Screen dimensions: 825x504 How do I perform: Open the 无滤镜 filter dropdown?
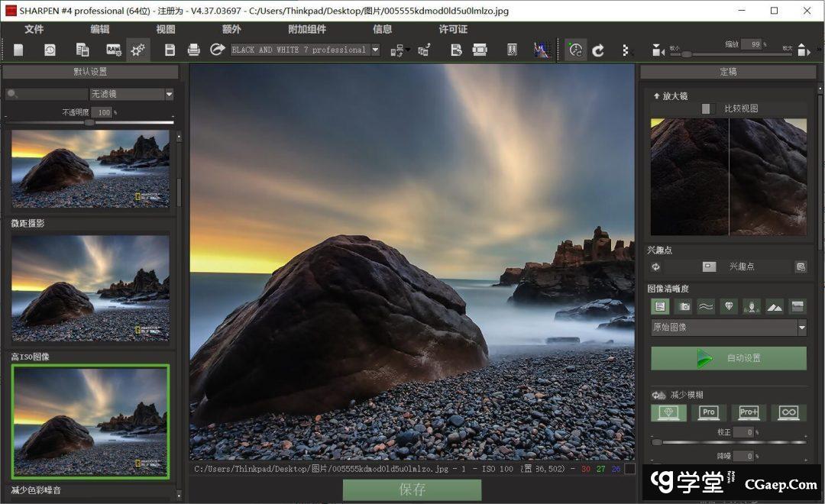click(x=131, y=95)
